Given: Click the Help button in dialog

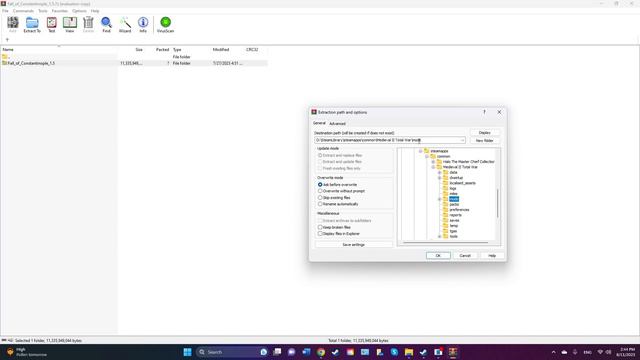Looking at the screenshot, I should click(492, 256).
